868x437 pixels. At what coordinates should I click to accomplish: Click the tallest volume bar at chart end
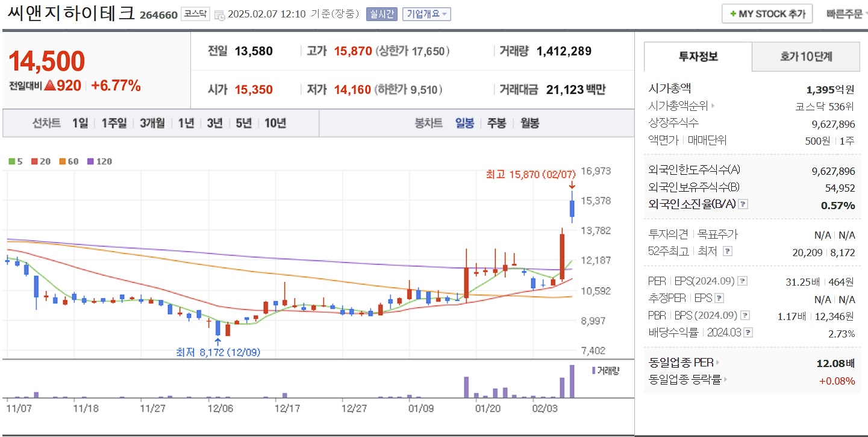coord(572,381)
